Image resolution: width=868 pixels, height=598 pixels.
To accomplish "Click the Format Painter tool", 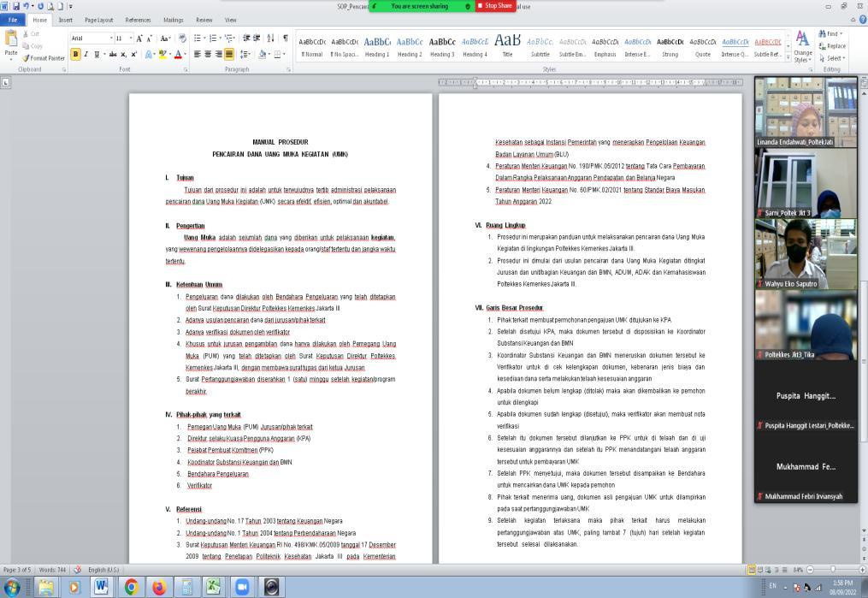I will click(x=44, y=58).
